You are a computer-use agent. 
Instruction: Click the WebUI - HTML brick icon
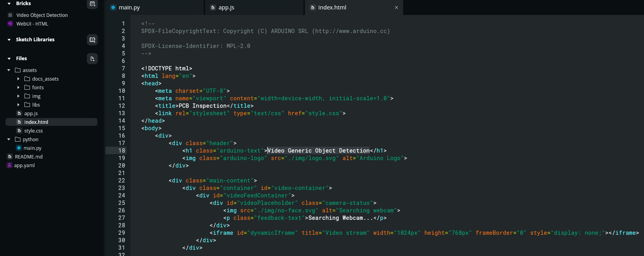click(x=10, y=24)
